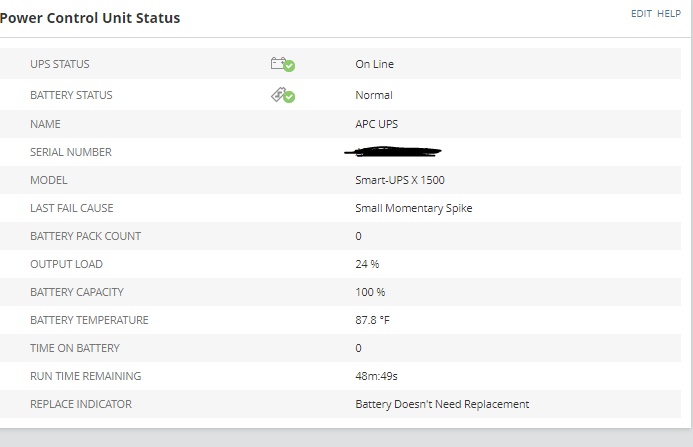Click the UPS status online icon
This screenshot has width=693, height=447.
[282, 64]
